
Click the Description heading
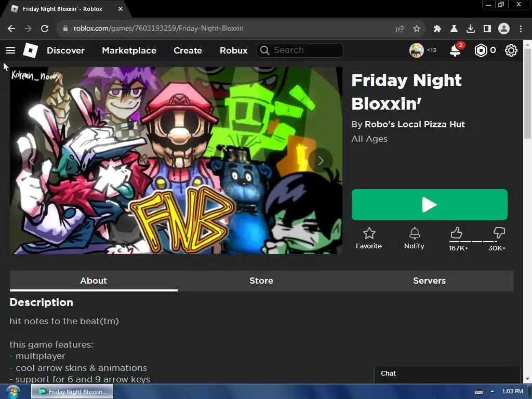pos(42,302)
